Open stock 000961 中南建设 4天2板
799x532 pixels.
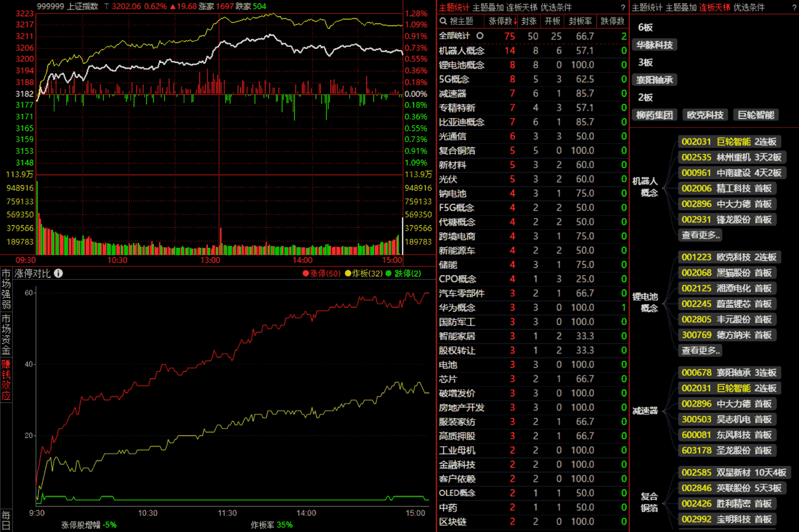[732, 172]
